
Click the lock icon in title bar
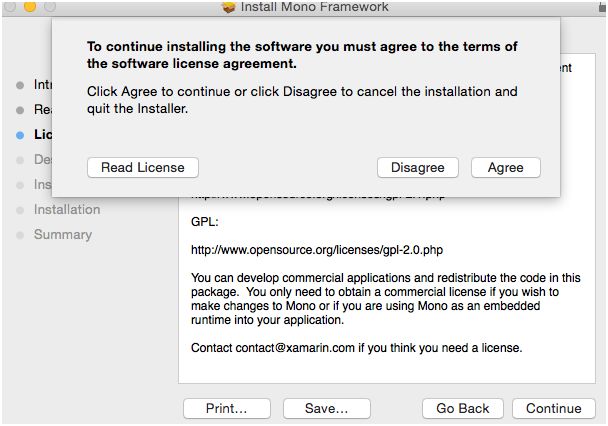tap(602, 7)
